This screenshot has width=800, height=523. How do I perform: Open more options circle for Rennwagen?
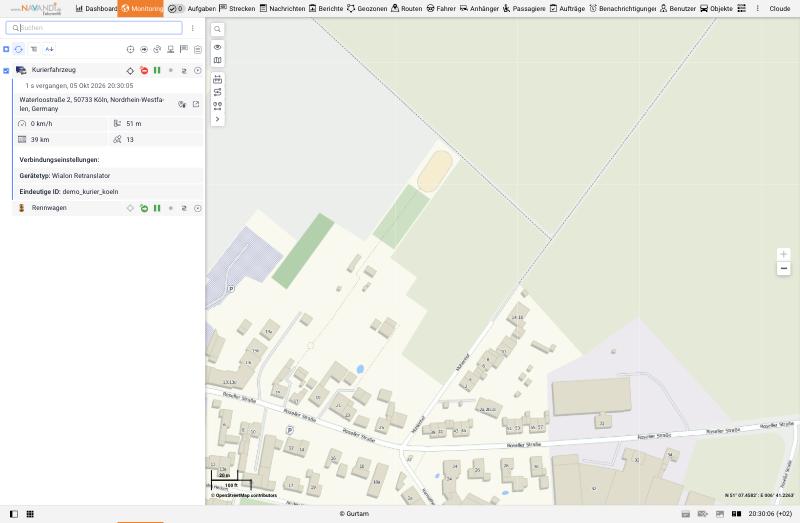pyautogui.click(x=197, y=208)
